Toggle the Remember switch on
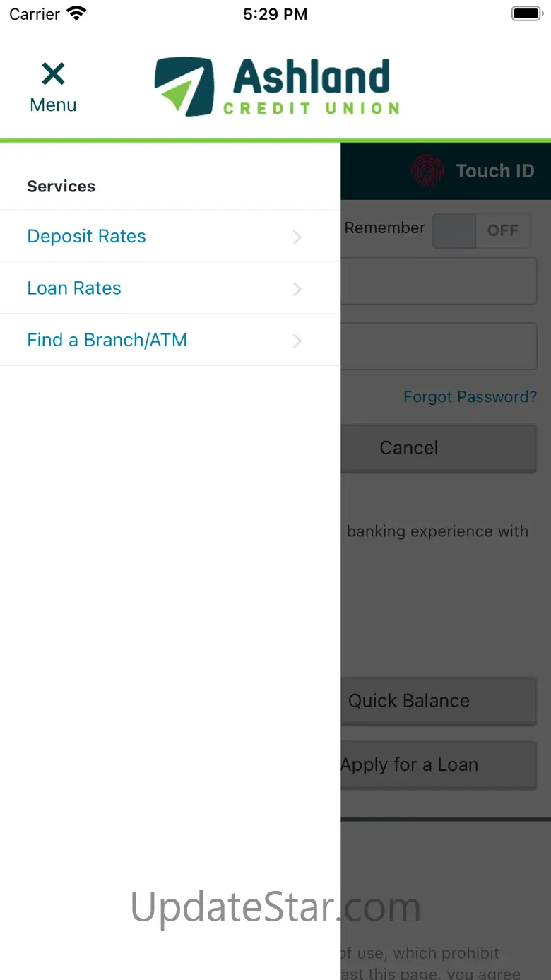Viewport: 551px width, 980px height. (x=481, y=230)
